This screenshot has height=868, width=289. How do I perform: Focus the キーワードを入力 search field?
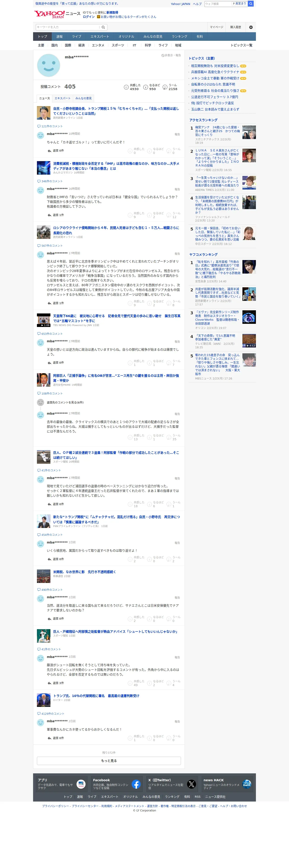68,27
